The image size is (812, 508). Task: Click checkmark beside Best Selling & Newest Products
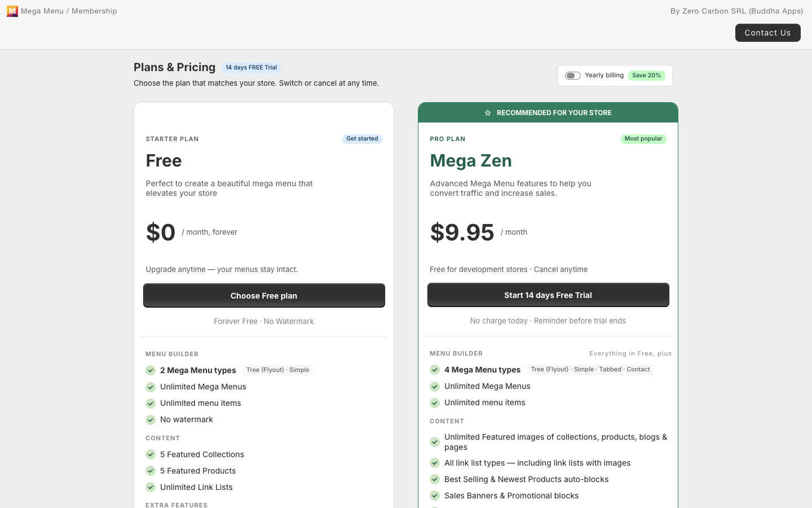(435, 479)
